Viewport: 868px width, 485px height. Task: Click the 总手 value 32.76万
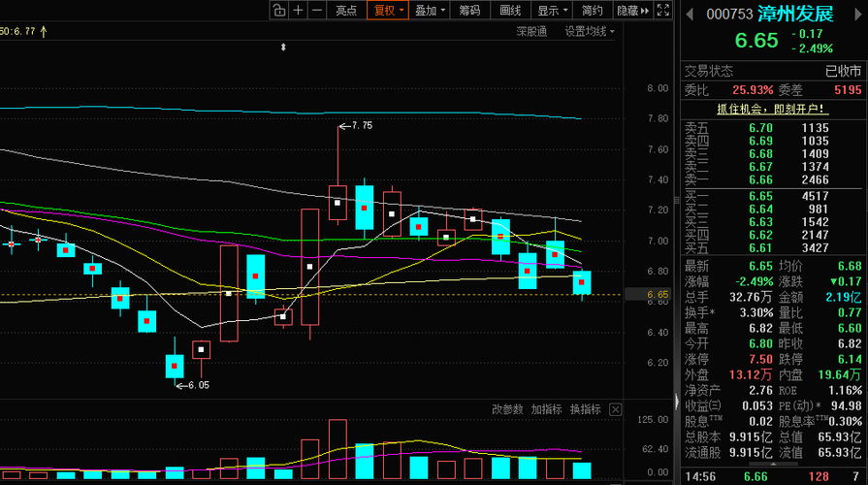tap(752, 298)
